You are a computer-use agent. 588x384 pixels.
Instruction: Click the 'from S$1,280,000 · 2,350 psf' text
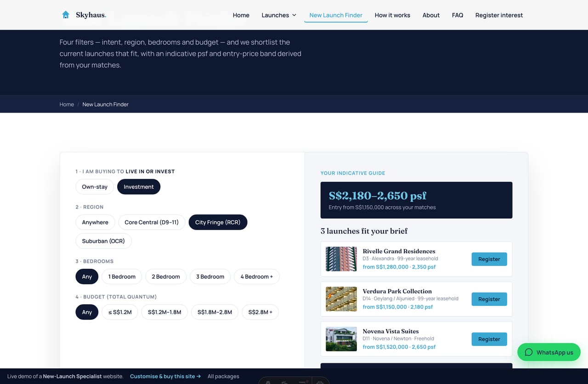[399, 267]
